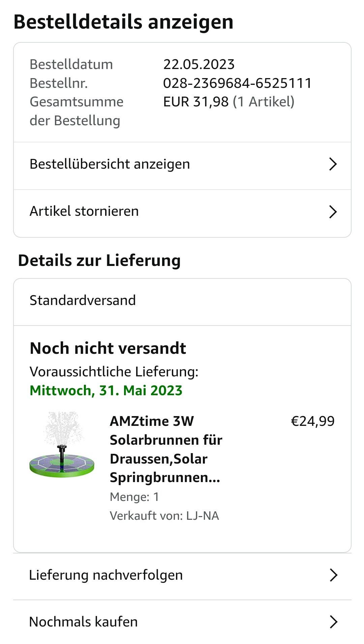Tap the Menge: 1 quantity label
The width and height of the screenshot is (364, 644).
click(x=134, y=497)
